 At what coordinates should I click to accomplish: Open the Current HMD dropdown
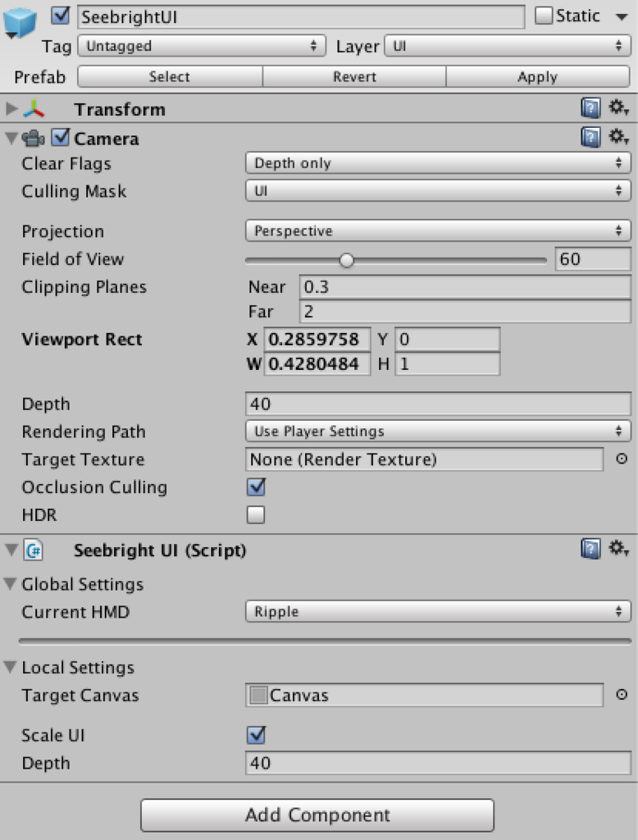point(438,611)
